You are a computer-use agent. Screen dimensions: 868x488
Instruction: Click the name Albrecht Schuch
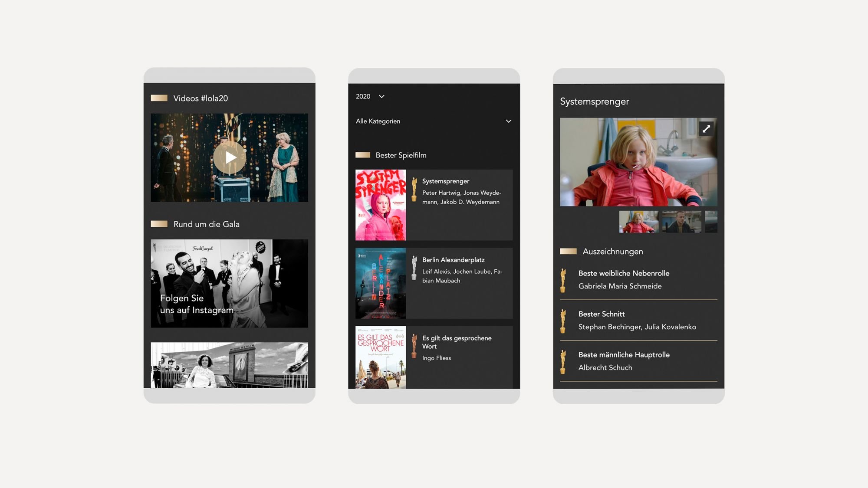click(605, 367)
